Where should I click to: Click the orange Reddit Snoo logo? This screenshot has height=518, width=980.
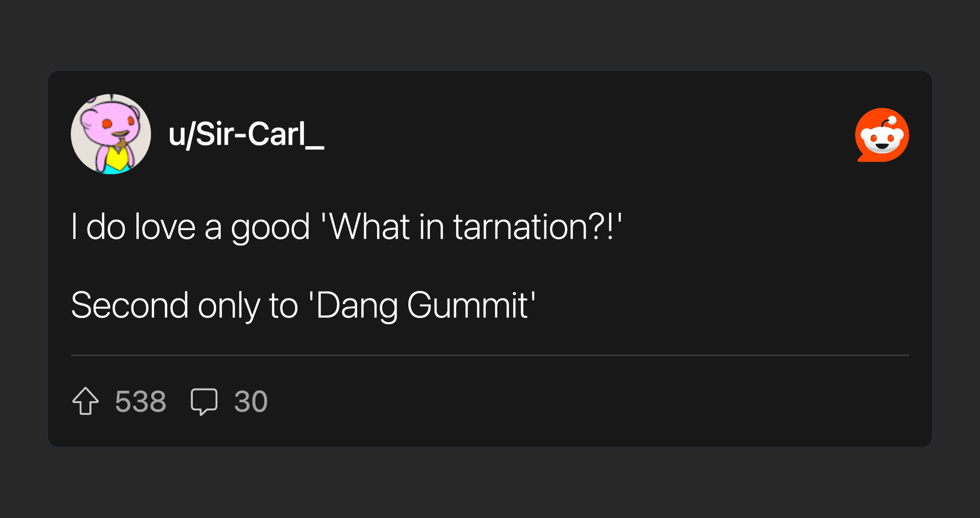pyautogui.click(x=882, y=135)
